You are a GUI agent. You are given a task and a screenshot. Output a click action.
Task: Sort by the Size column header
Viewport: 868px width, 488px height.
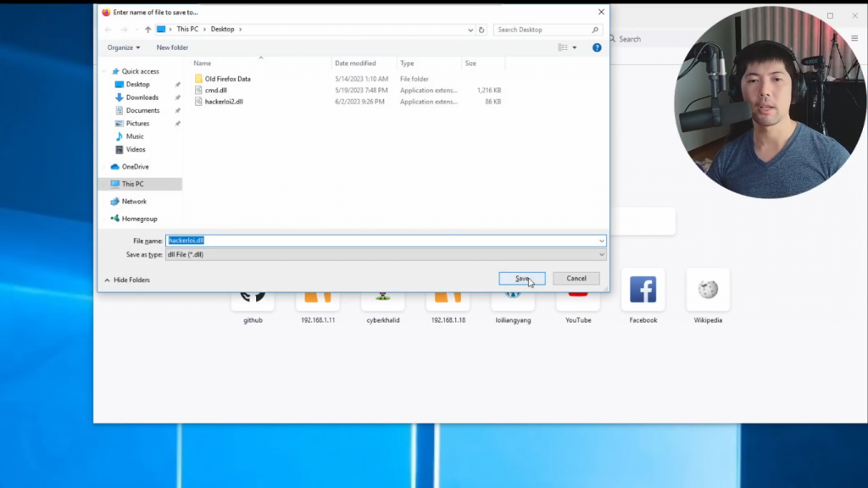(470, 63)
